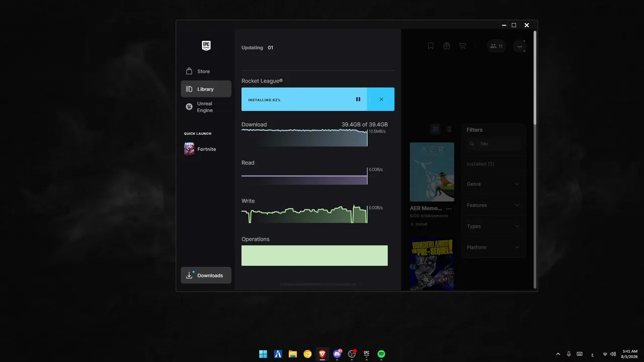Screen dimensions: 644x362
Task: Click the microphone icon in system tray
Action: point(569,354)
